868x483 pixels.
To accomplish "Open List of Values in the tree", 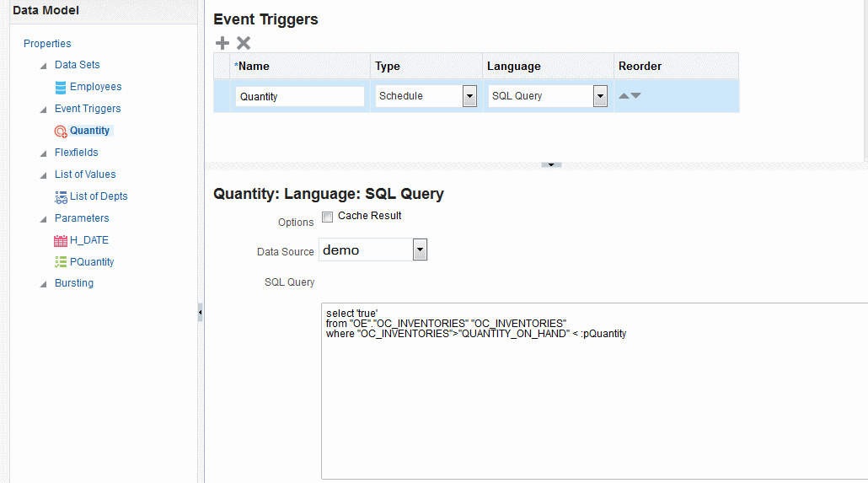I will [x=85, y=174].
